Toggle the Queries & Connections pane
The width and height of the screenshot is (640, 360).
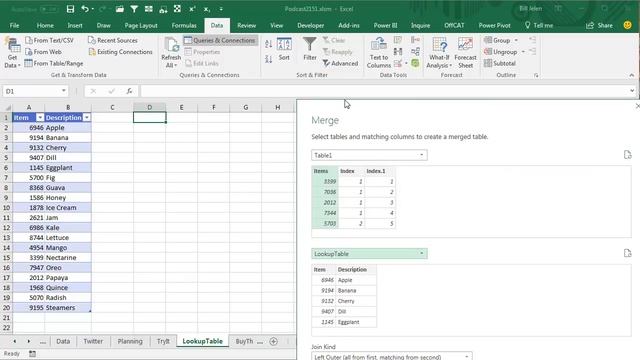[220, 40]
